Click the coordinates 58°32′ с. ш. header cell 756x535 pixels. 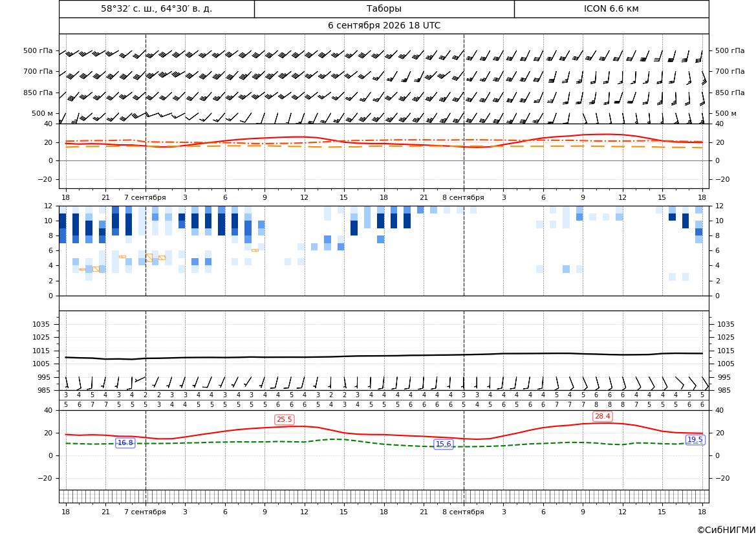(157, 8)
